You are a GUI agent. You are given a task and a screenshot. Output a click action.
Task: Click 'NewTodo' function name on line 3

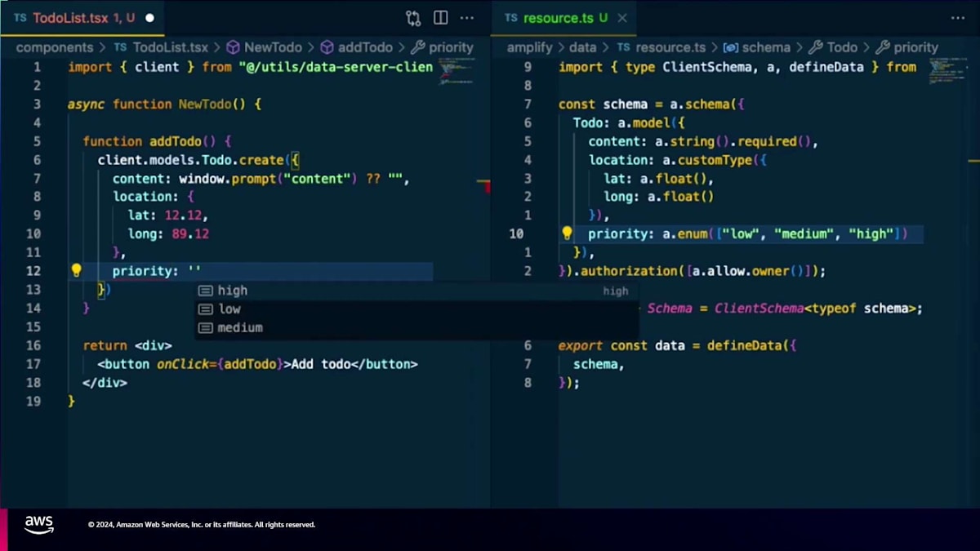pos(205,104)
